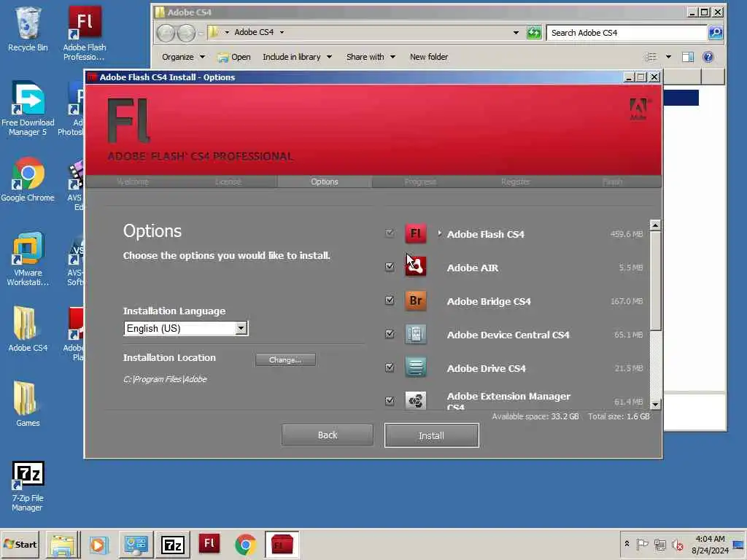Click the Adobe Flash CS4 component icon
This screenshot has width=747, height=560.
[x=415, y=234]
